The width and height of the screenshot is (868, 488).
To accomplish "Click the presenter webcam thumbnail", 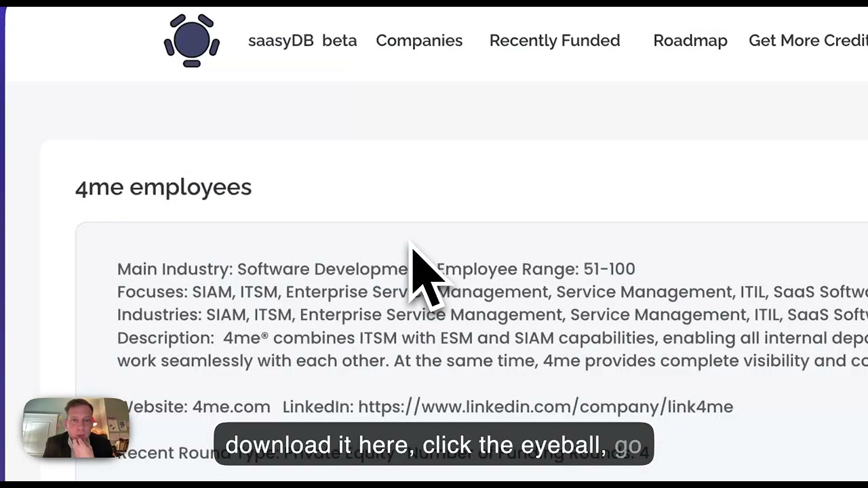I will click(x=76, y=428).
